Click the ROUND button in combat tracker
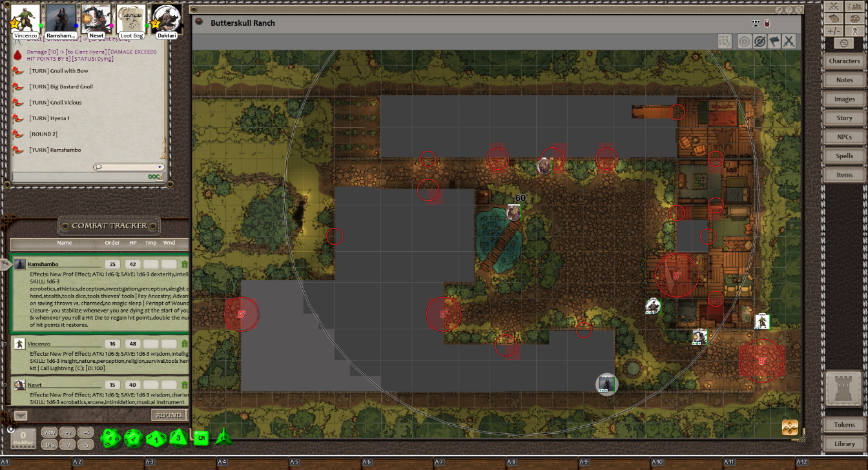The height and width of the screenshot is (470, 868). (169, 415)
